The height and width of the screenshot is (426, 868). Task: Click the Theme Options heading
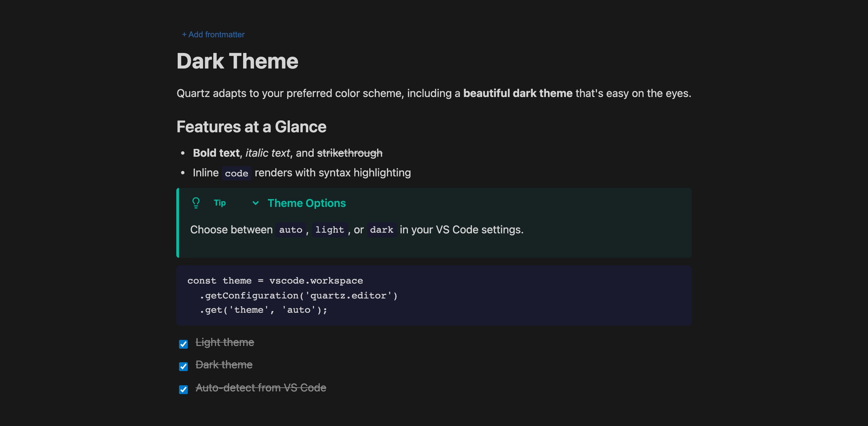click(306, 203)
